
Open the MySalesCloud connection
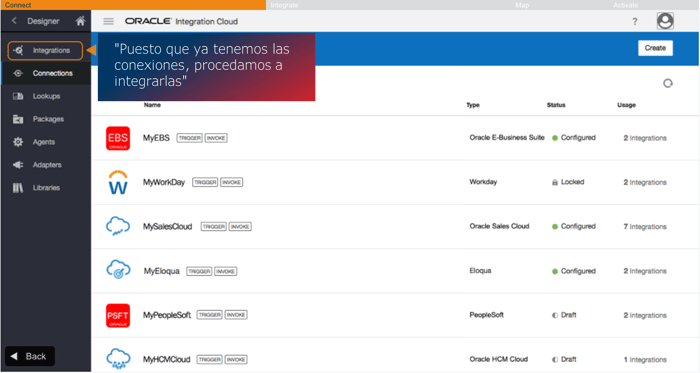coord(167,227)
